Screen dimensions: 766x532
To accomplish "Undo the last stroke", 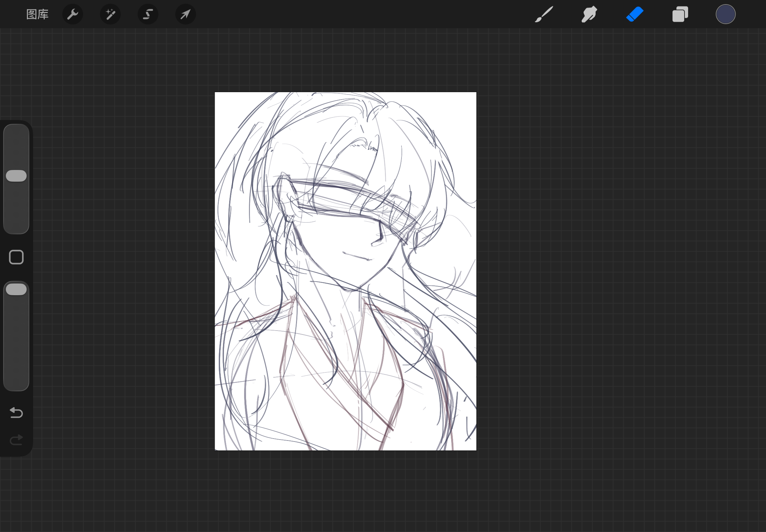I will [x=16, y=413].
